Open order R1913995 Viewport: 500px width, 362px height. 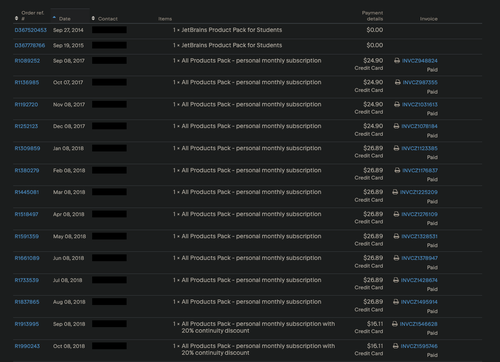pos(27,324)
